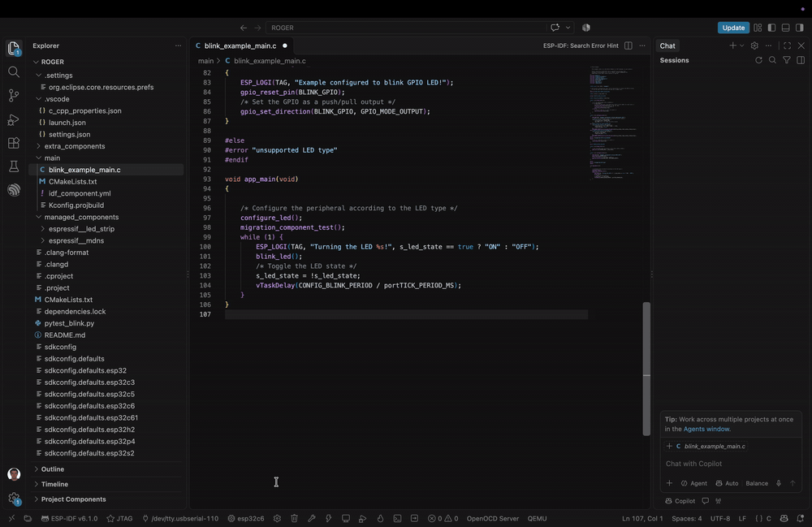Open the Agent mode picker in chat
812x527 pixels.
[x=694, y=483]
